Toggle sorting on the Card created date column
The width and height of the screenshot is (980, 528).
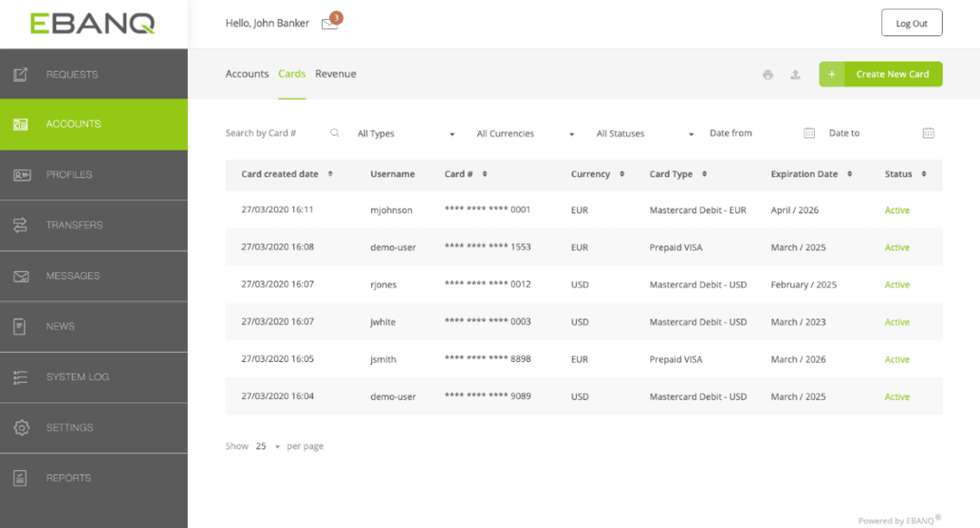328,173
